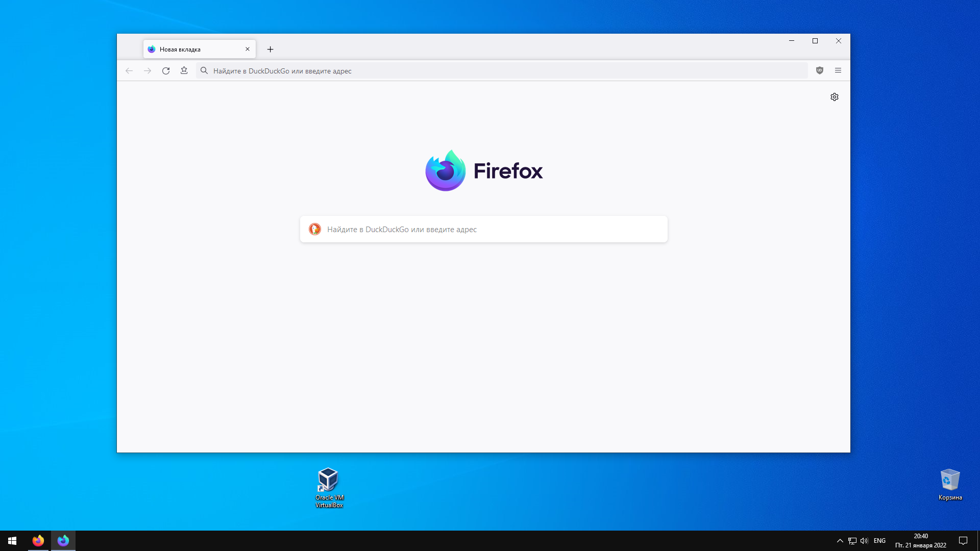Switch the ENG keyboard language indicator
980x551 pixels.
coord(879,541)
